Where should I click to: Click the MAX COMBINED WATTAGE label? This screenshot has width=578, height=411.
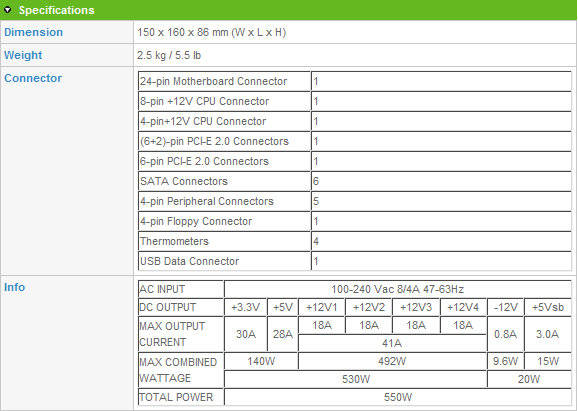pos(178,370)
